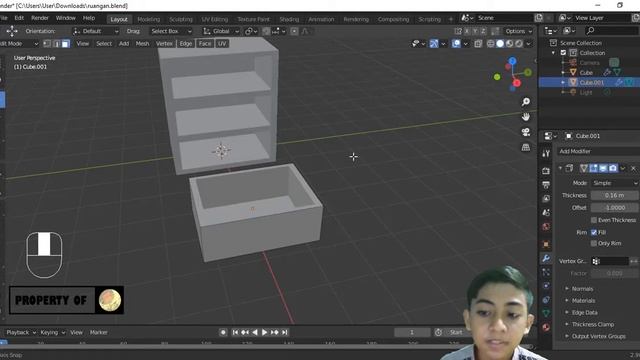Open Render properties tab icon
640x360 pixels.
(x=546, y=171)
